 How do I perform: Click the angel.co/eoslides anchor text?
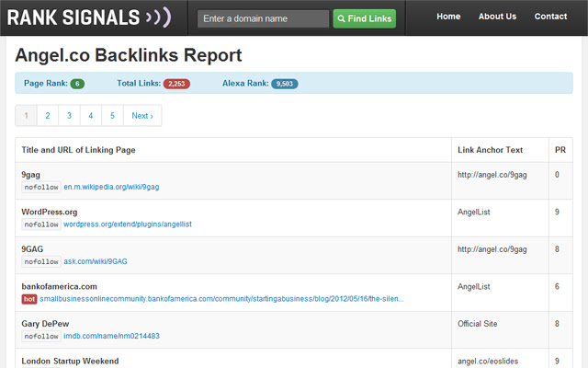488,362
